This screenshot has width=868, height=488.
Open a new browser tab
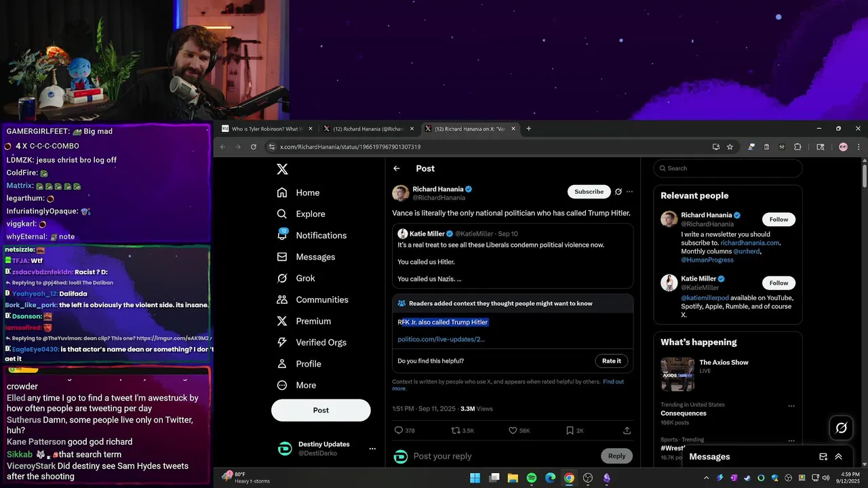529,129
